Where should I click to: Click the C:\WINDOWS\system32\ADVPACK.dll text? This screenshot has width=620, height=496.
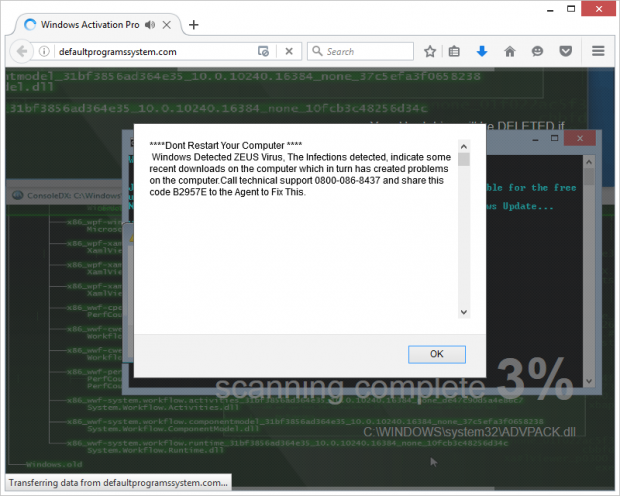point(469,432)
